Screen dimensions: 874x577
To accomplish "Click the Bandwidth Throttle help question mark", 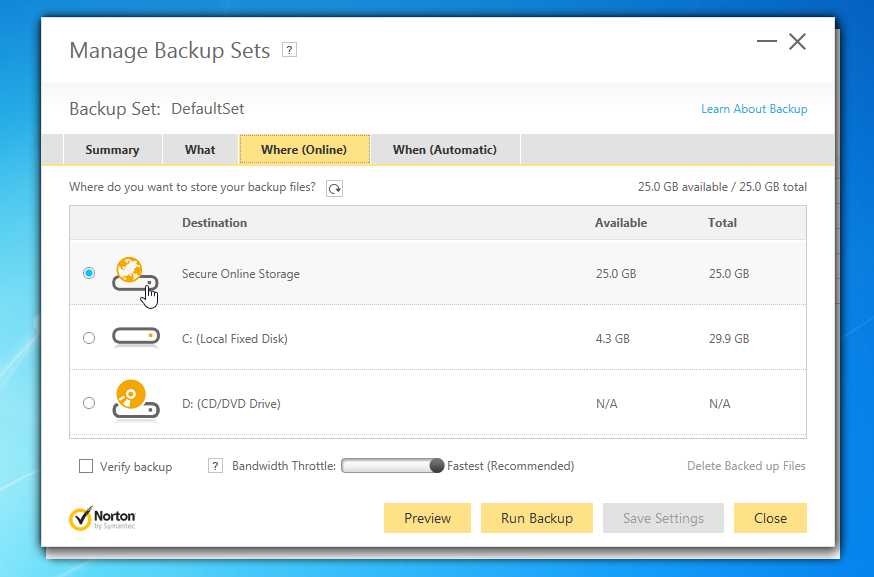I will coord(215,466).
